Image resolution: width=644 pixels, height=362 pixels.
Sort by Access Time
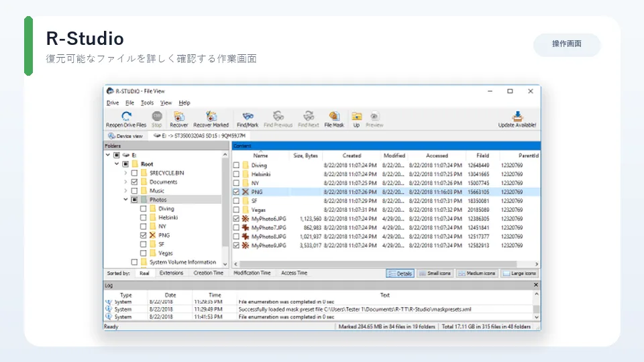[x=294, y=273]
